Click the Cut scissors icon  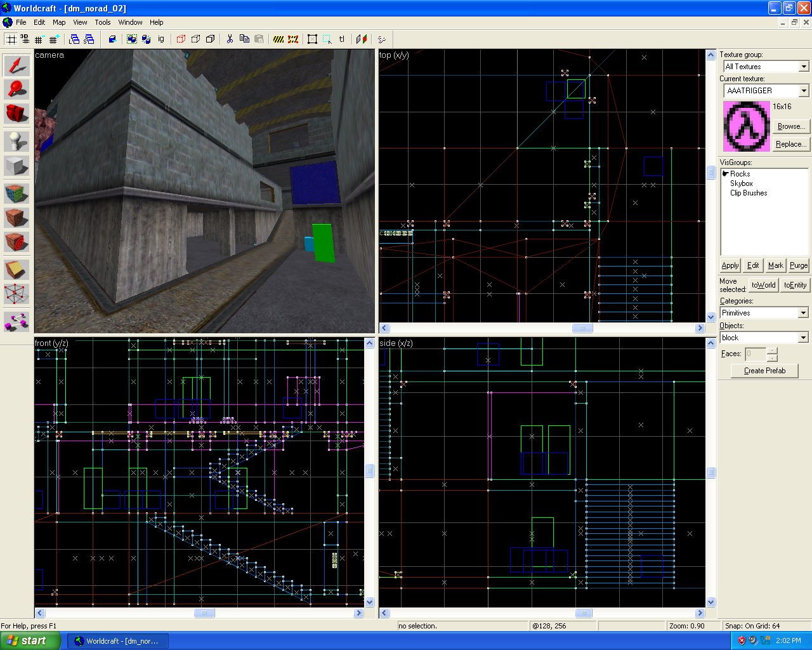230,39
